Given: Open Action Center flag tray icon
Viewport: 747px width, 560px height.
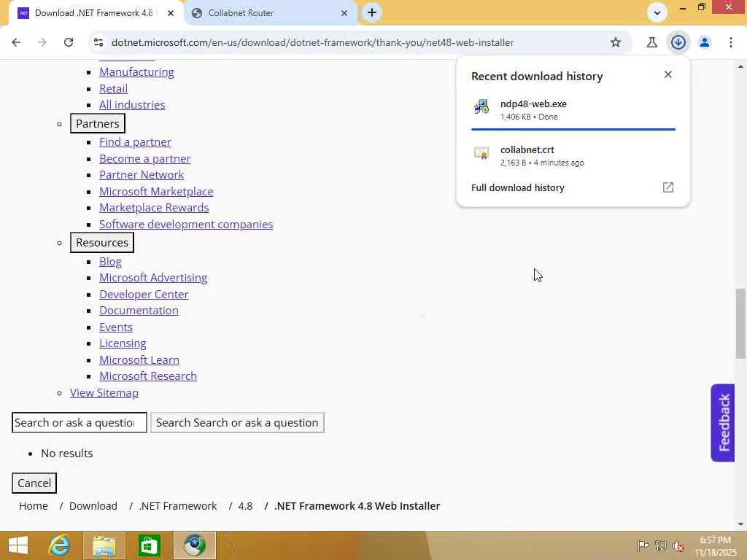Looking at the screenshot, I should 643,545.
